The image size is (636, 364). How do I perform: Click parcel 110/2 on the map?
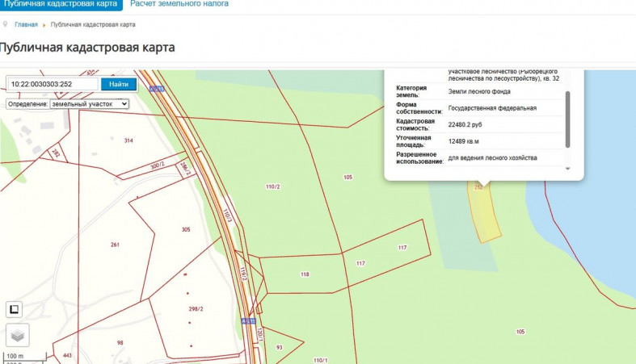pyautogui.click(x=272, y=186)
